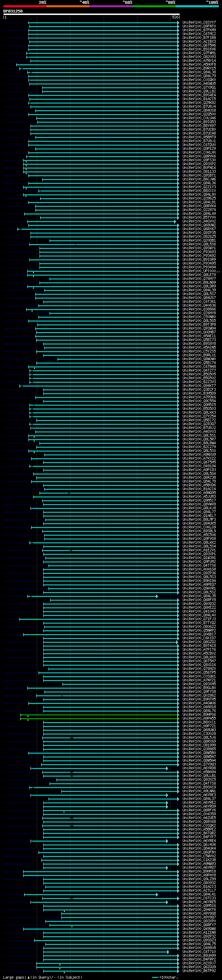Select hit label UniRef100_Q8LKJ8

(199, 508)
